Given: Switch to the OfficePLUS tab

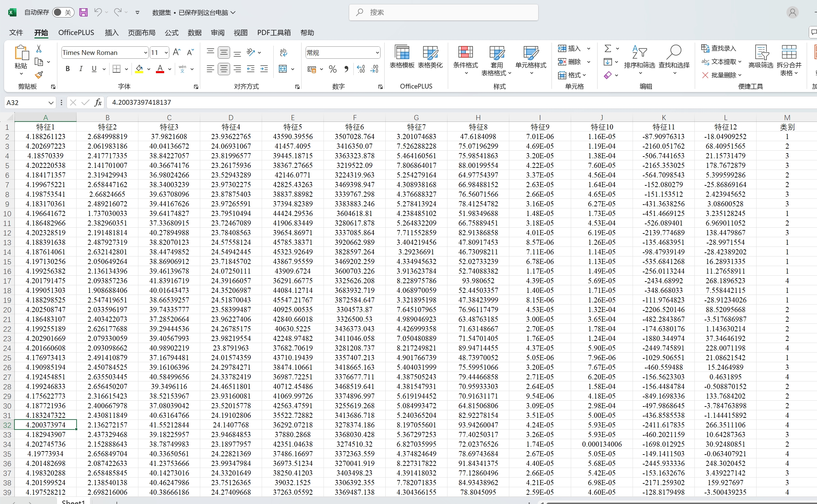Looking at the screenshot, I should [76, 33].
